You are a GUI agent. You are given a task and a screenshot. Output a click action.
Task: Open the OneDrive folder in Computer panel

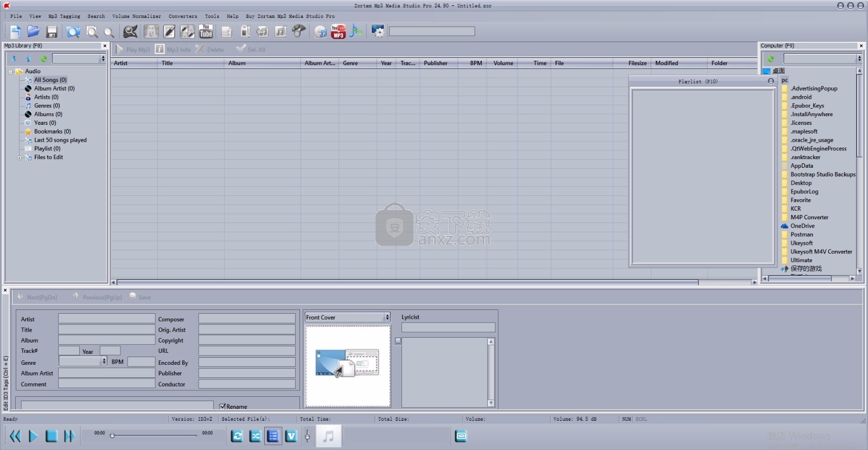tap(802, 226)
